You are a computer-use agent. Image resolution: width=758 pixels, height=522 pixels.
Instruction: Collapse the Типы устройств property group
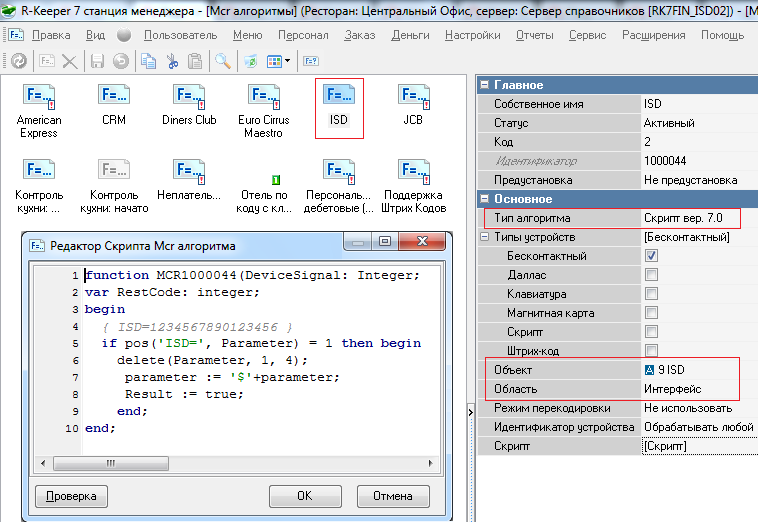[486, 237]
